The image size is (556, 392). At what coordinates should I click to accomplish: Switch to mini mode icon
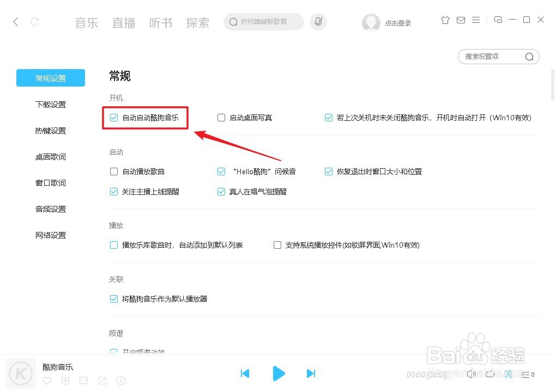coord(498,20)
